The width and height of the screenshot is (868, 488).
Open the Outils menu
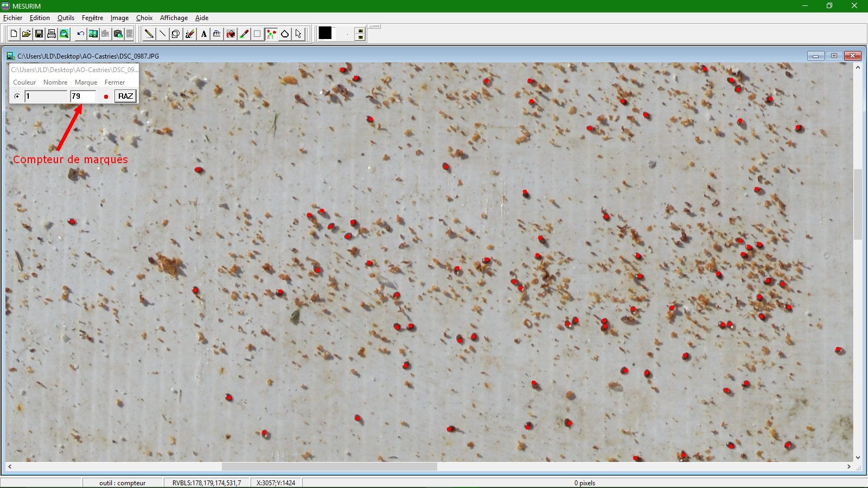pyautogui.click(x=66, y=18)
